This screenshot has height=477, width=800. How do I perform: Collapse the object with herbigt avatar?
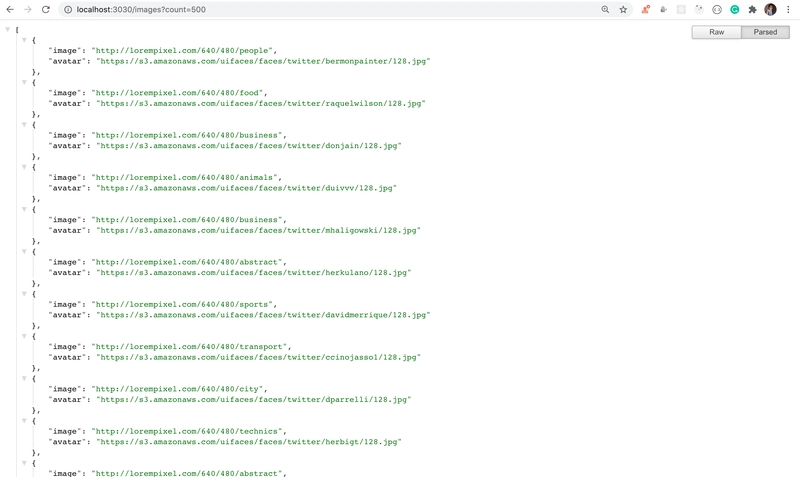tap(24, 421)
